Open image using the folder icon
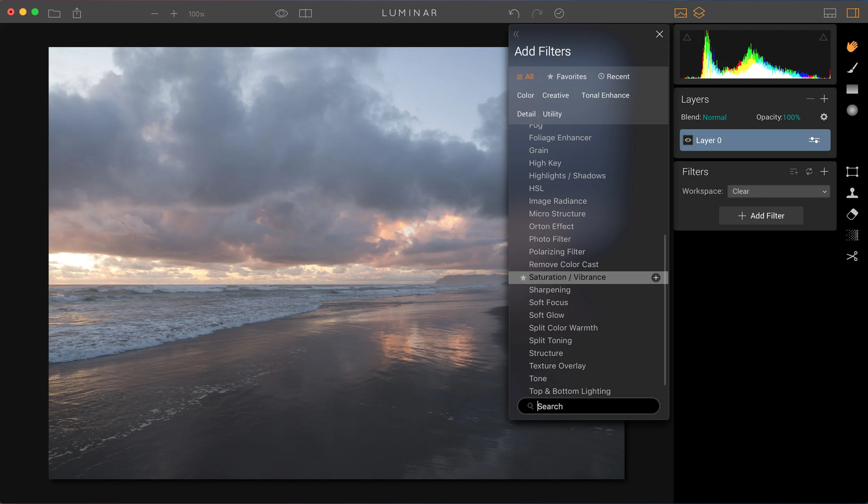The image size is (868, 504). (54, 14)
